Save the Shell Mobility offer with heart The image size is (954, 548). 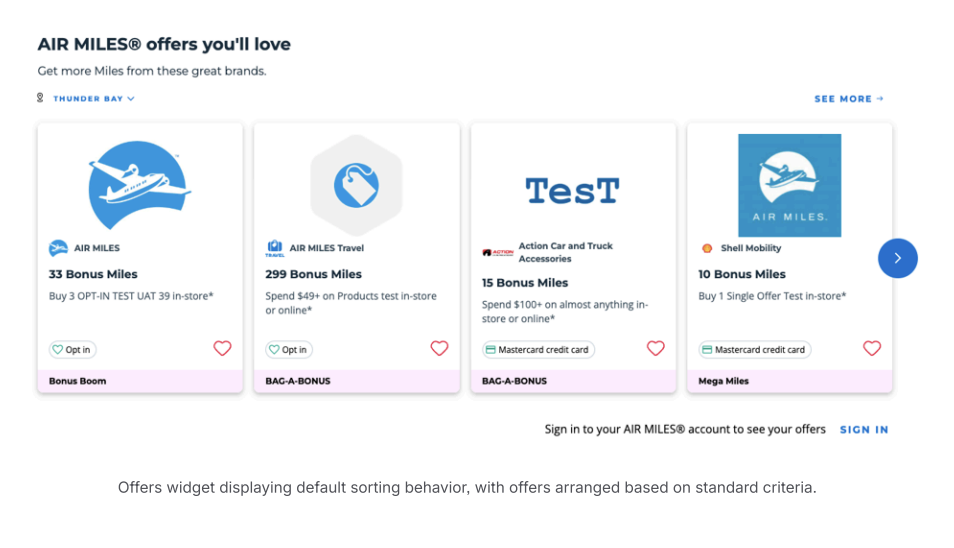872,348
